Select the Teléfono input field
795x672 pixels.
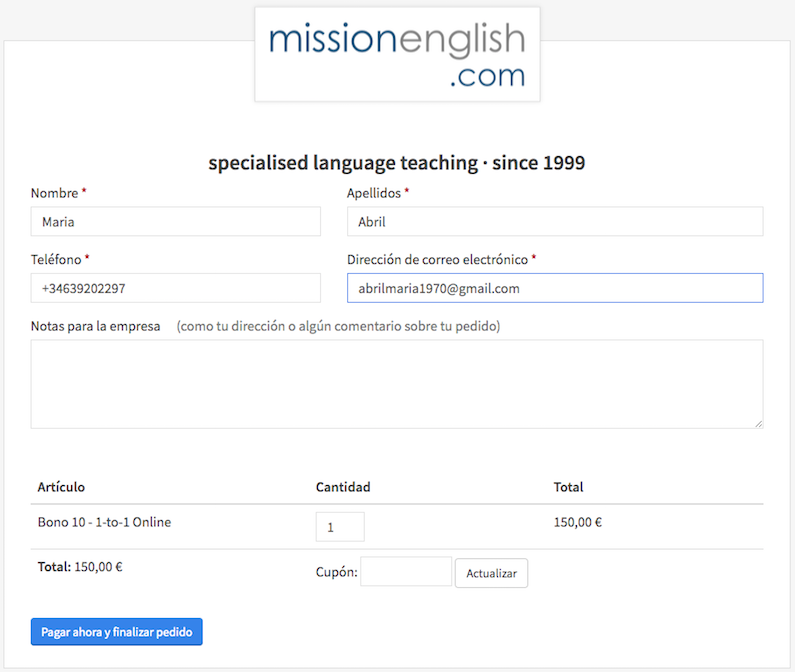click(175, 288)
